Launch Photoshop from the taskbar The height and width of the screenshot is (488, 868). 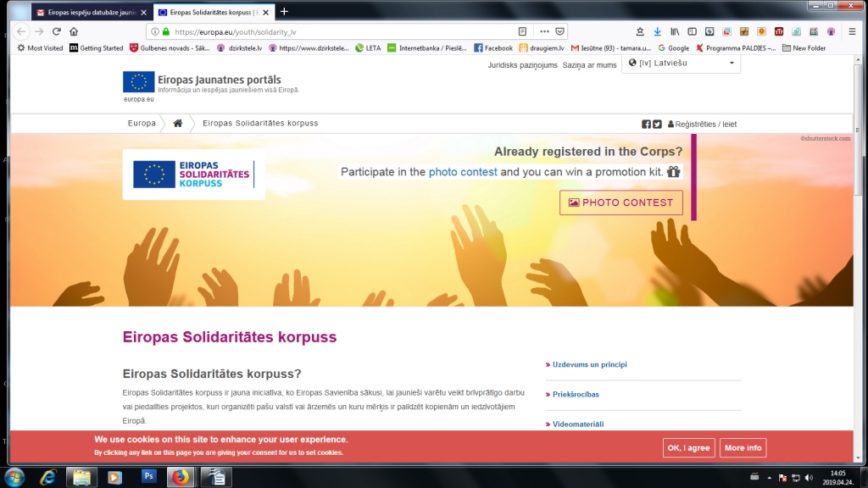coord(148,477)
